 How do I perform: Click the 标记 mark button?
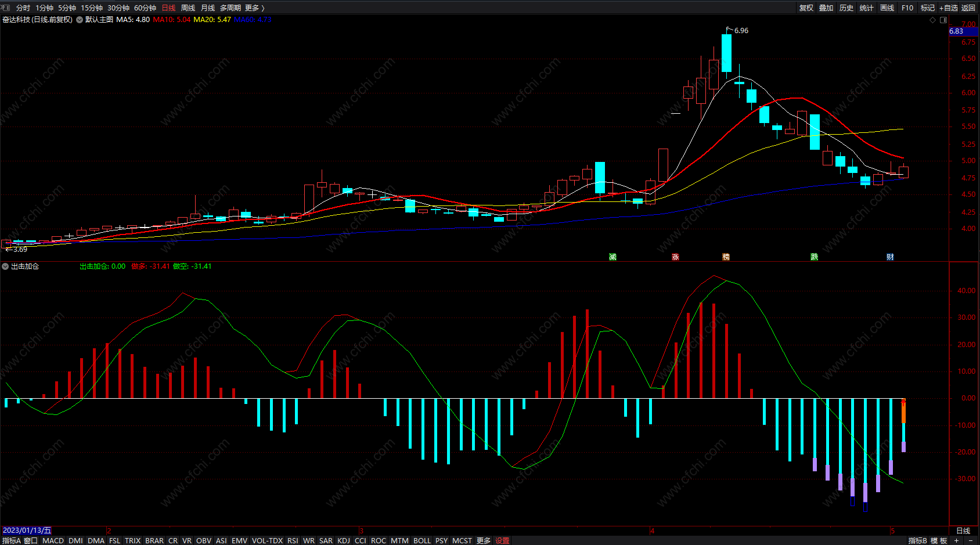coord(928,8)
